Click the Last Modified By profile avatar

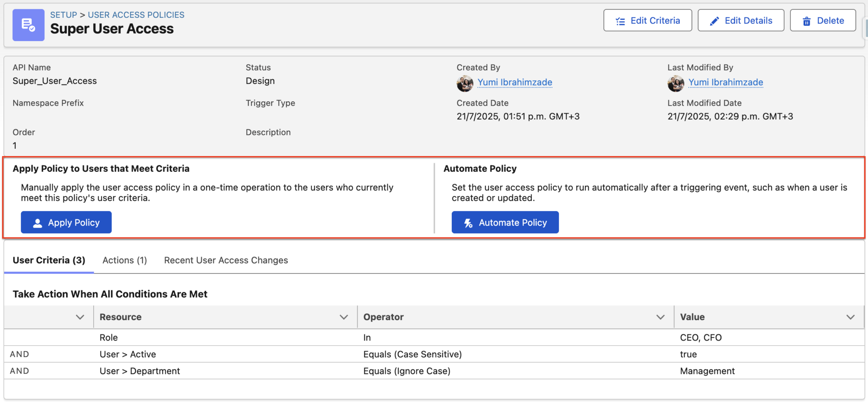click(x=676, y=83)
